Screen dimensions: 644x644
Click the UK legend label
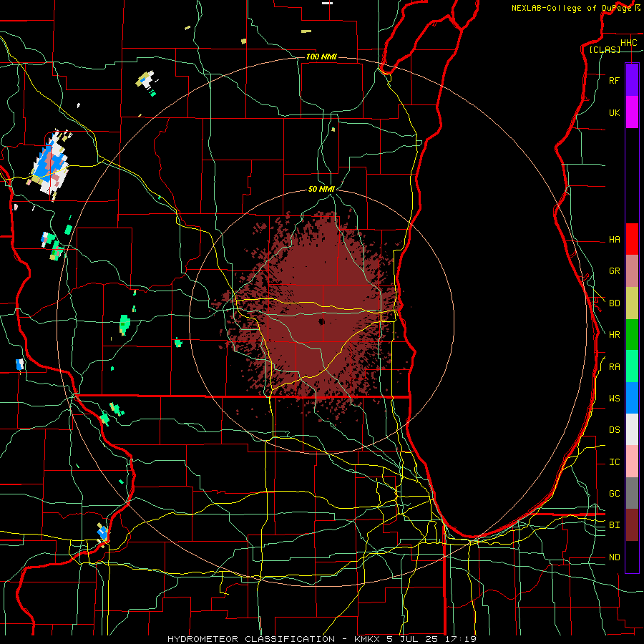[x=615, y=112]
